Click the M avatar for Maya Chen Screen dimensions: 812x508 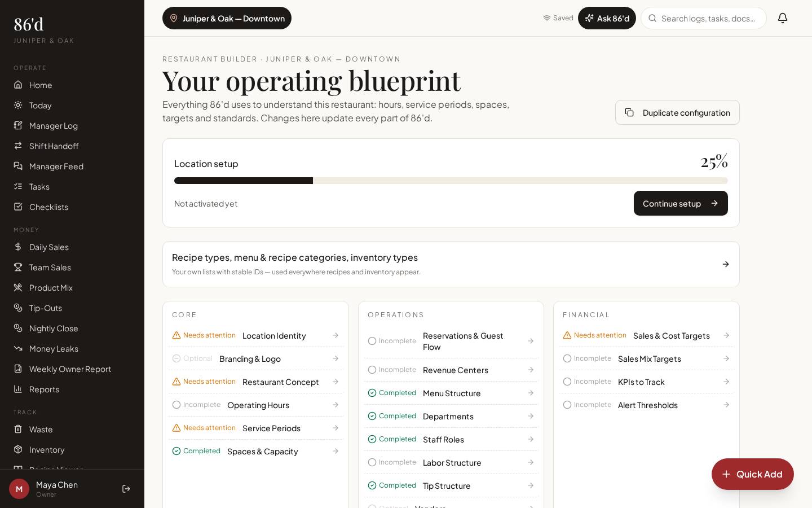pos(19,489)
